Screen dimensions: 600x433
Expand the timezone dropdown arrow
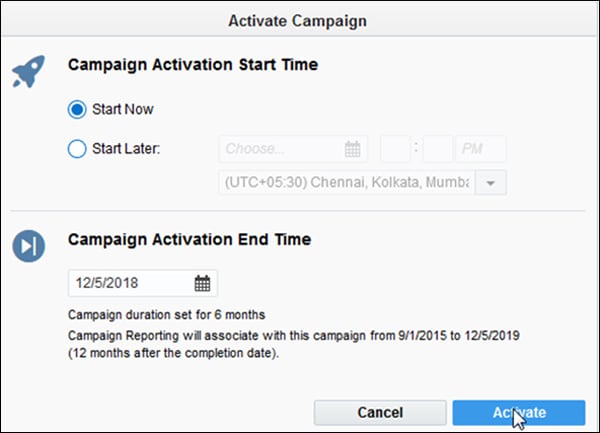pos(490,183)
